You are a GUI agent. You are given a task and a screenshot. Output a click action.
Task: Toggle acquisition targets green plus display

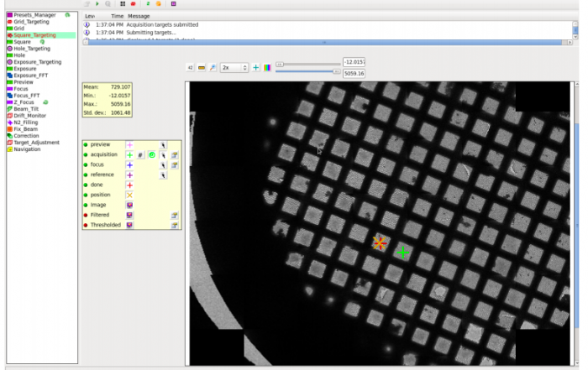[129, 155]
